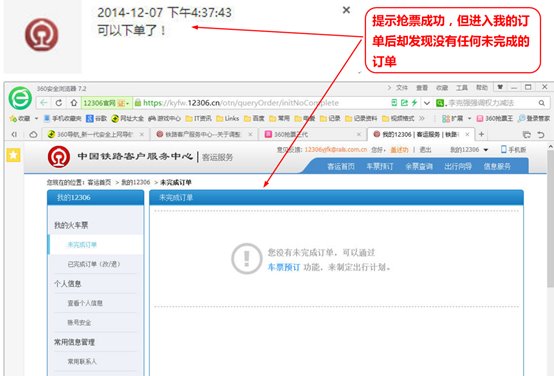Open the 手机版 mobile version link
The image size is (554, 376).
pyautogui.click(x=513, y=150)
